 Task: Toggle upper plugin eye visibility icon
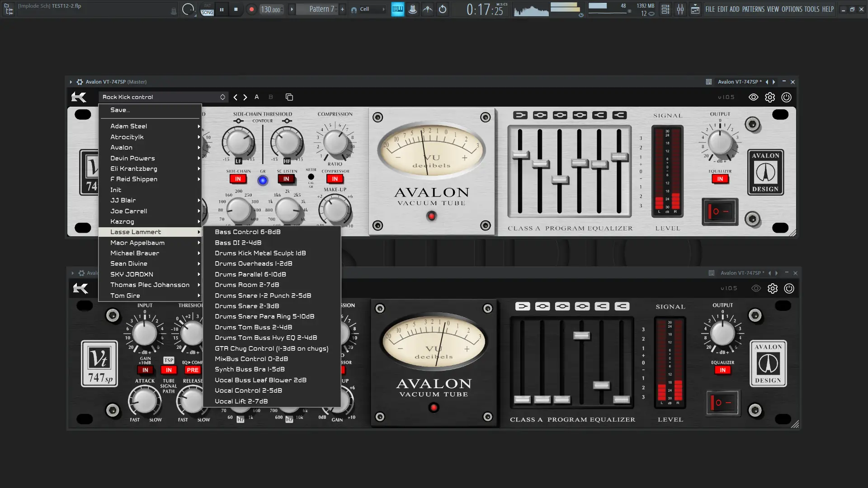753,97
